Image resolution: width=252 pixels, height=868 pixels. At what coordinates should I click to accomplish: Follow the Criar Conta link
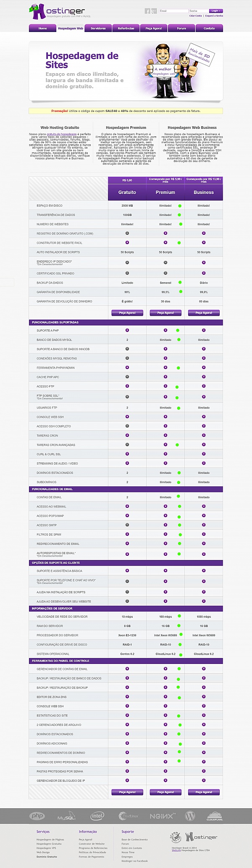click(195, 16)
